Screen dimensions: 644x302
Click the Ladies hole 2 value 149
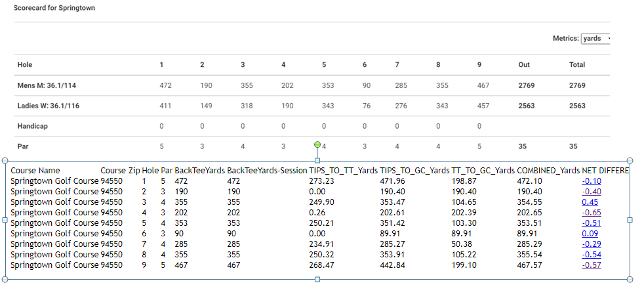click(x=206, y=106)
